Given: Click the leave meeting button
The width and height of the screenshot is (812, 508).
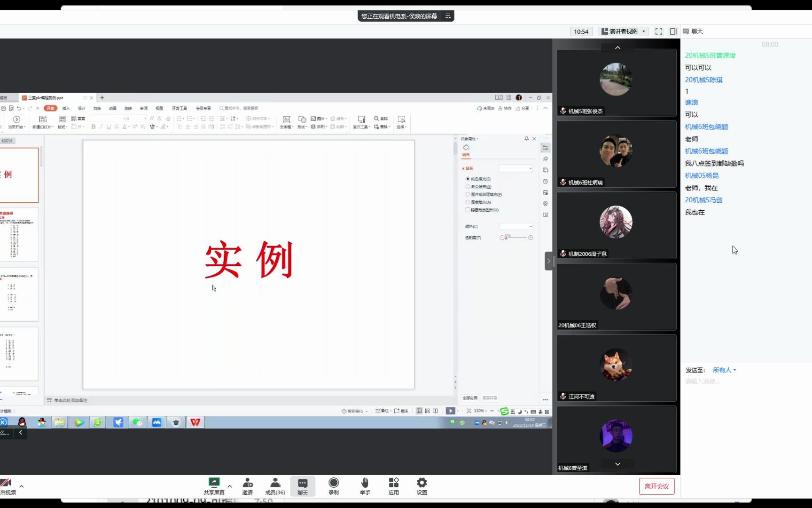Looking at the screenshot, I should pos(656,486).
